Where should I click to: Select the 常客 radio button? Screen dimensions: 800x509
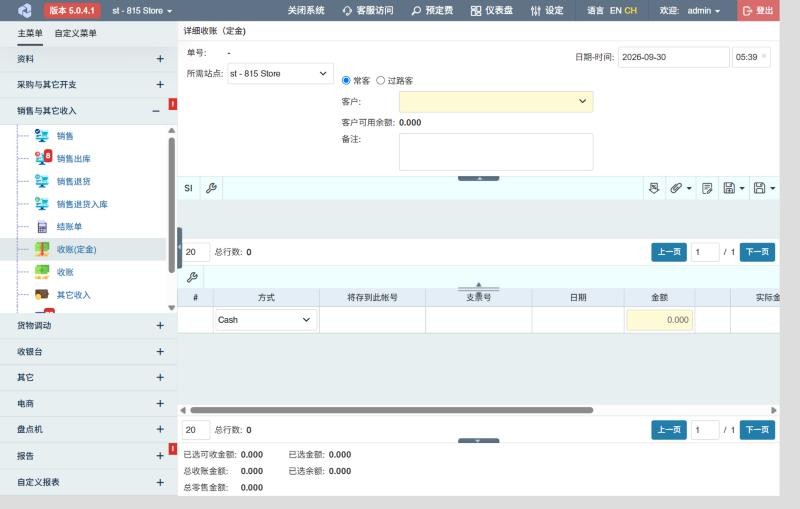click(x=346, y=80)
